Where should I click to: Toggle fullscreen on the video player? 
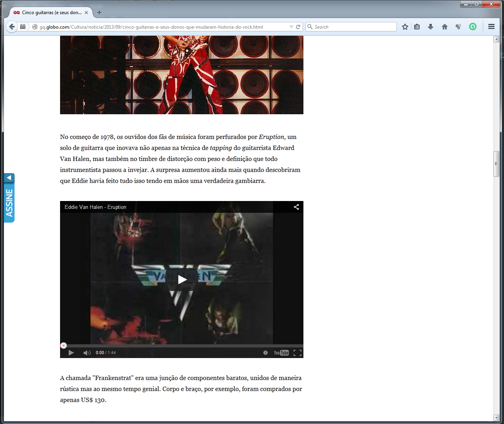coord(298,353)
